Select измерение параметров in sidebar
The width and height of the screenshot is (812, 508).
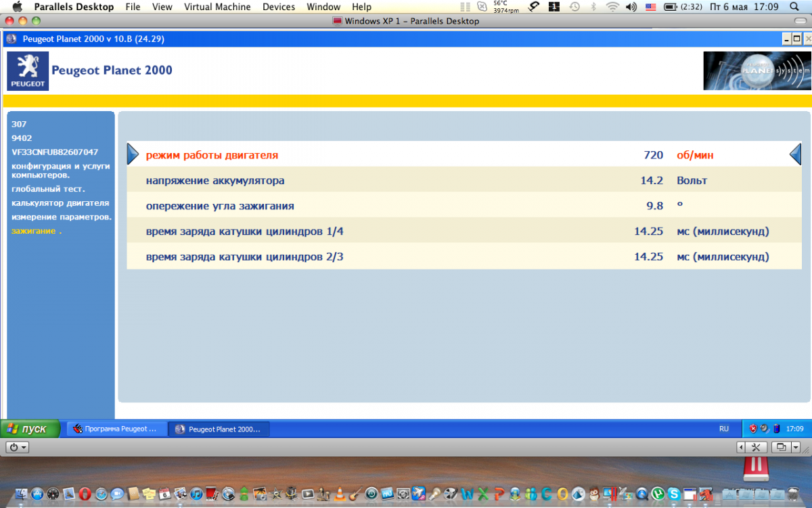point(61,217)
